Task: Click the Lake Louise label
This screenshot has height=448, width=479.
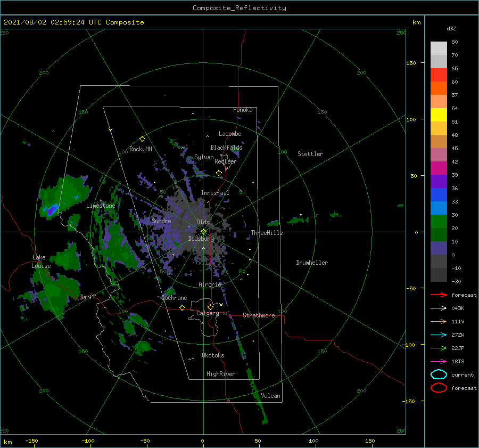Action: click(x=41, y=262)
